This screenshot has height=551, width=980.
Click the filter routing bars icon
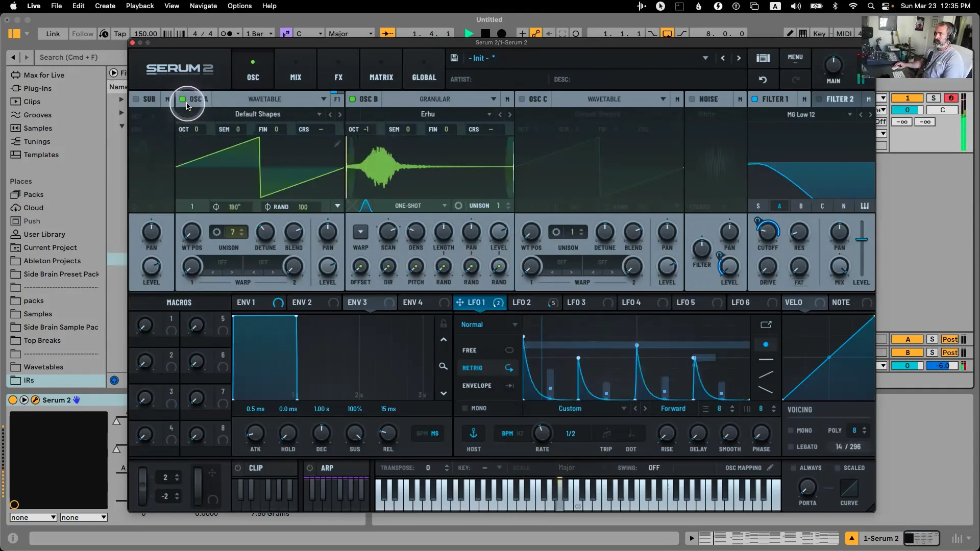pyautogui.click(x=865, y=206)
